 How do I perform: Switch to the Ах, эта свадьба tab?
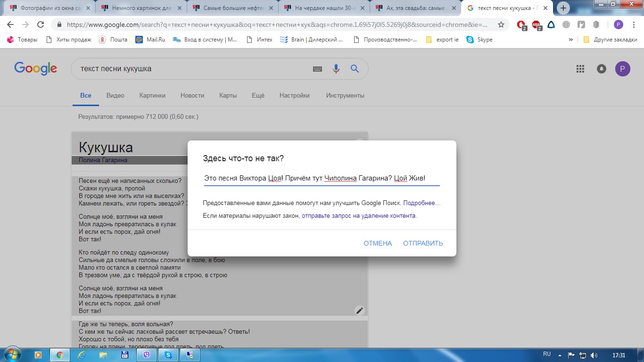pyautogui.click(x=414, y=8)
